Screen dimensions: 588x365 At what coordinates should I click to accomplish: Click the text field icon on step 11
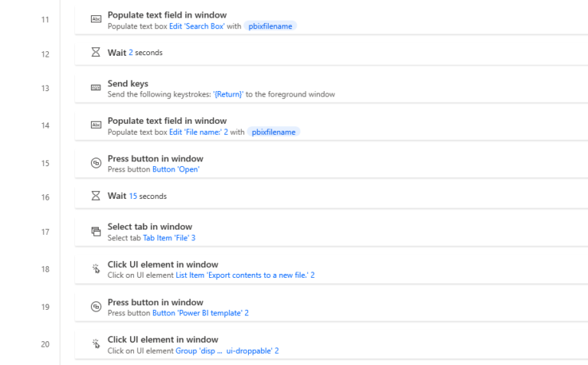click(96, 19)
